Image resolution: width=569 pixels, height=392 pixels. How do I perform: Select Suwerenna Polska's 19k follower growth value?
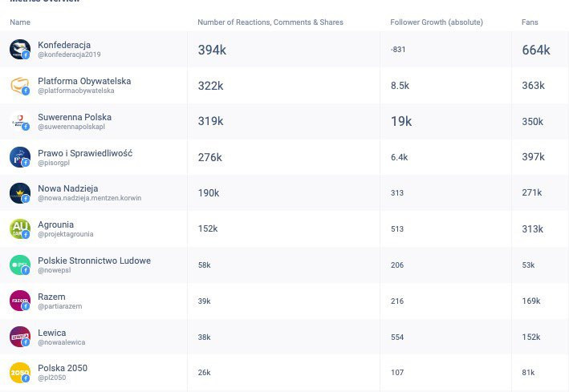click(400, 122)
